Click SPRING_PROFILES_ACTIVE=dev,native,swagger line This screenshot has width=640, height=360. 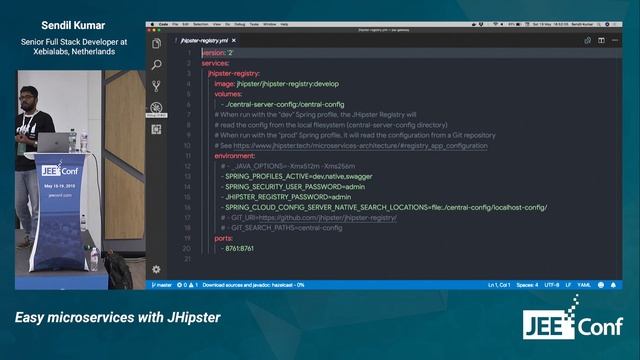(297, 176)
